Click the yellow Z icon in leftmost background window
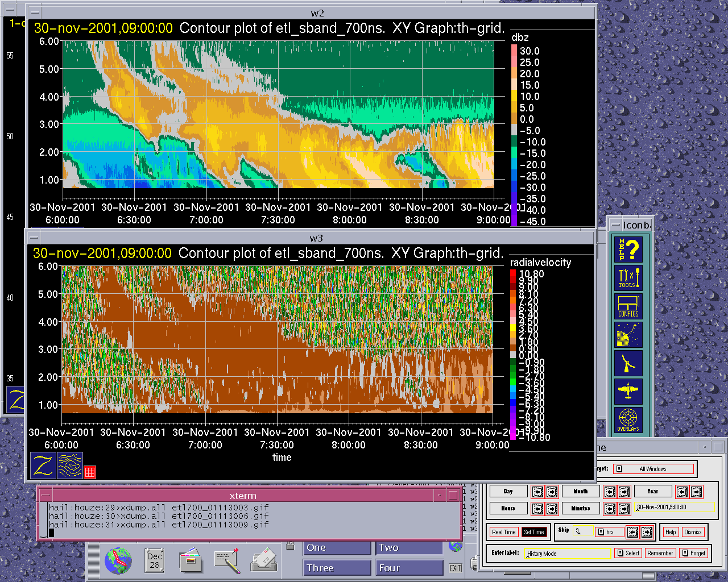The height and width of the screenshot is (582, 728). (16, 400)
